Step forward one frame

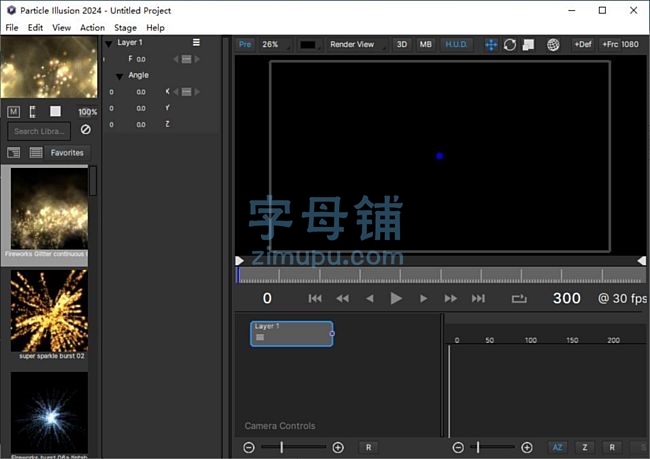click(x=423, y=299)
